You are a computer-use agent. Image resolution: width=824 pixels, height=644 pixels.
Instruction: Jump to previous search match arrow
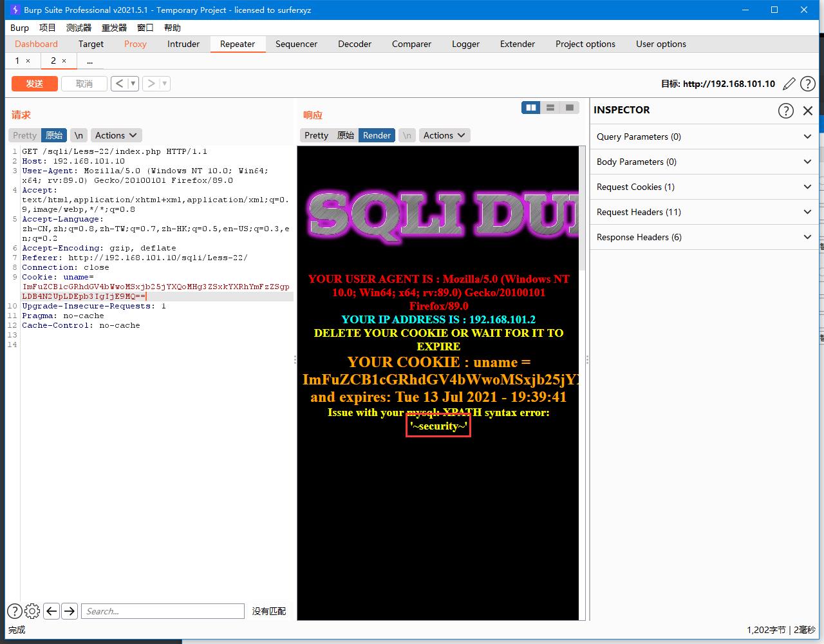(51, 611)
